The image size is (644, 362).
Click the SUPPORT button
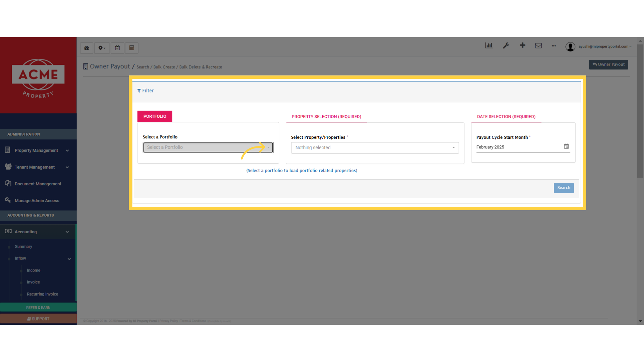(38, 319)
